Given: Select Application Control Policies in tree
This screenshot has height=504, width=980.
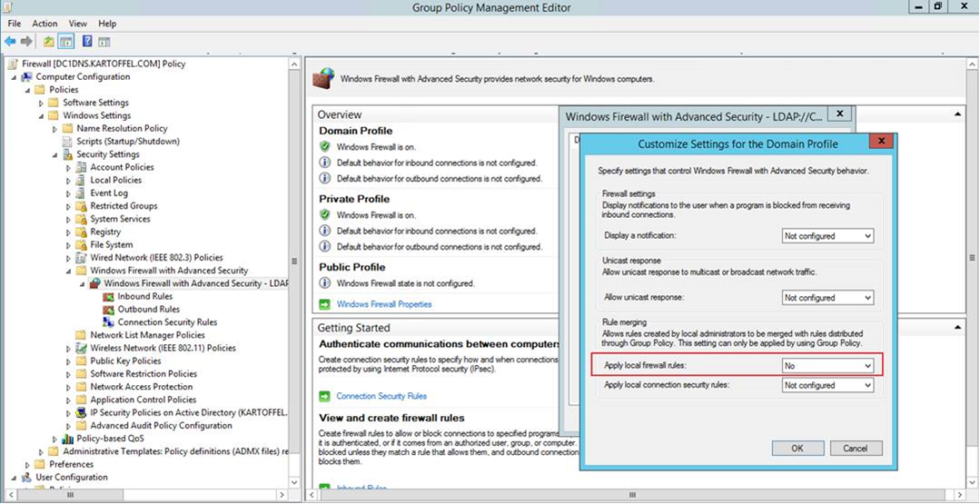Looking at the screenshot, I should pyautogui.click(x=144, y=400).
